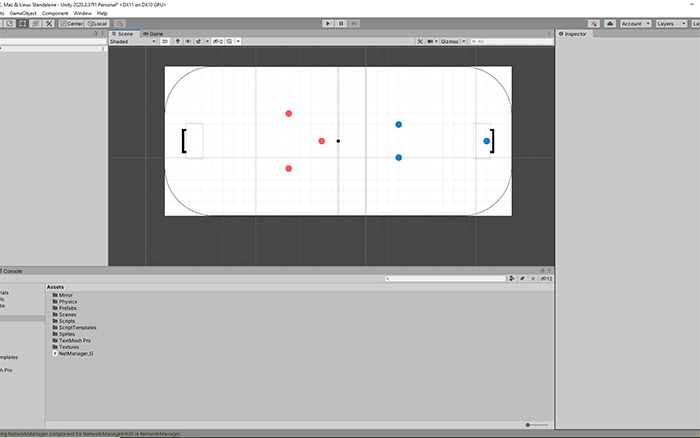The width and height of the screenshot is (700, 438).
Task: Open Console panel options menu
Action: tap(550, 271)
